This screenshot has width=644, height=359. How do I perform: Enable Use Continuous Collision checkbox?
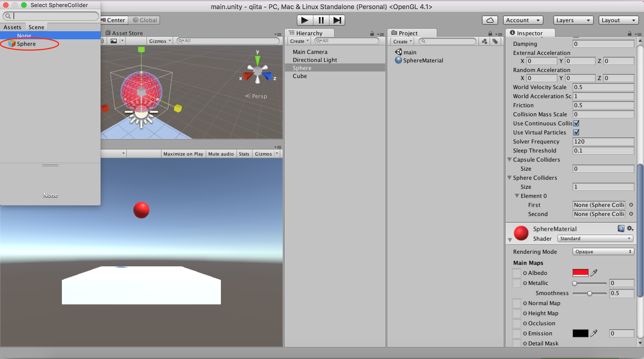coord(577,123)
